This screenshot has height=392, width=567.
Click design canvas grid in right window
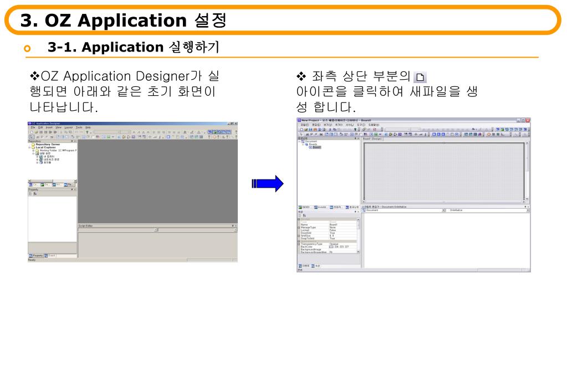pos(444,172)
